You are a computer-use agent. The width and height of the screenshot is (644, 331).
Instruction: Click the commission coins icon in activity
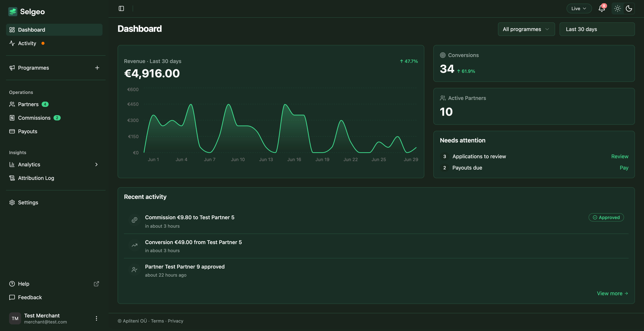[135, 220]
